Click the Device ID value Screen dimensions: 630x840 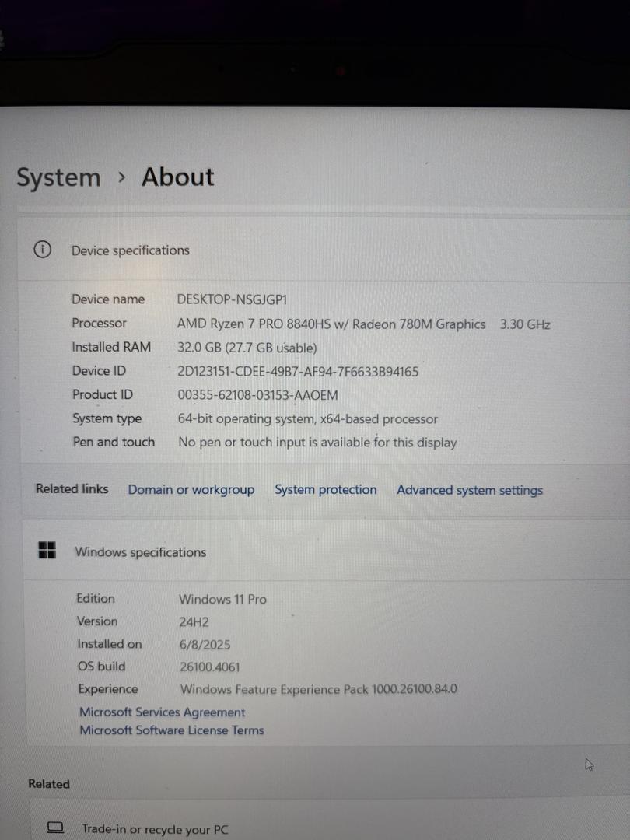[298, 372]
